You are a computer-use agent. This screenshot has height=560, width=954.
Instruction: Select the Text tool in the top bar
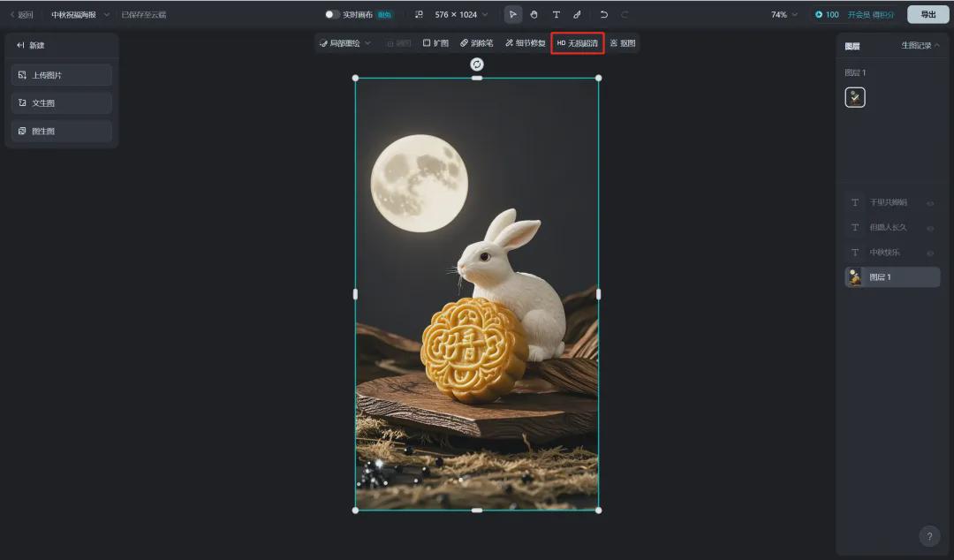pos(556,14)
